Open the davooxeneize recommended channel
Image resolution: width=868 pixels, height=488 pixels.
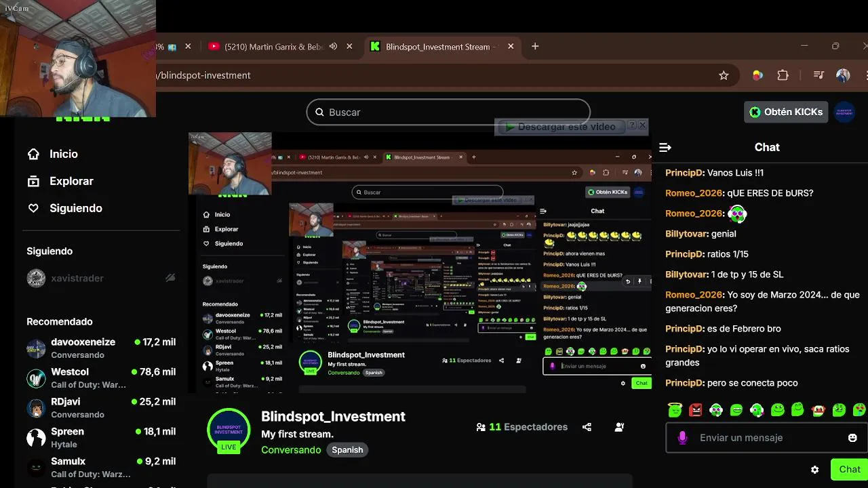coord(101,348)
